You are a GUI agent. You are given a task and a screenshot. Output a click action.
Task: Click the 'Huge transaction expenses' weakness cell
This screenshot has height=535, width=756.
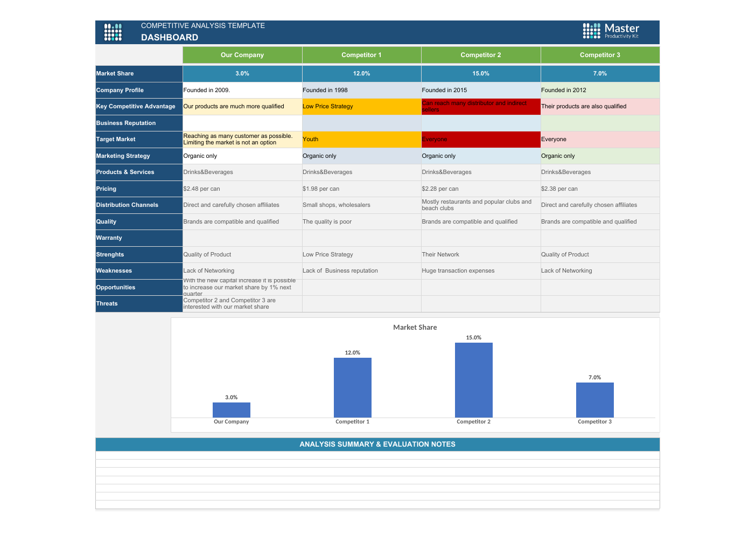[x=481, y=271]
